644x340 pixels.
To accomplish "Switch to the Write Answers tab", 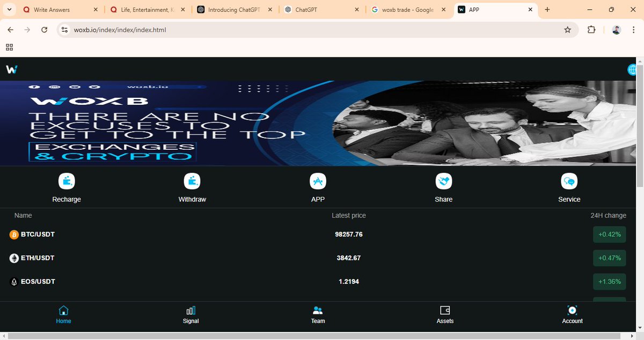I will (60, 10).
